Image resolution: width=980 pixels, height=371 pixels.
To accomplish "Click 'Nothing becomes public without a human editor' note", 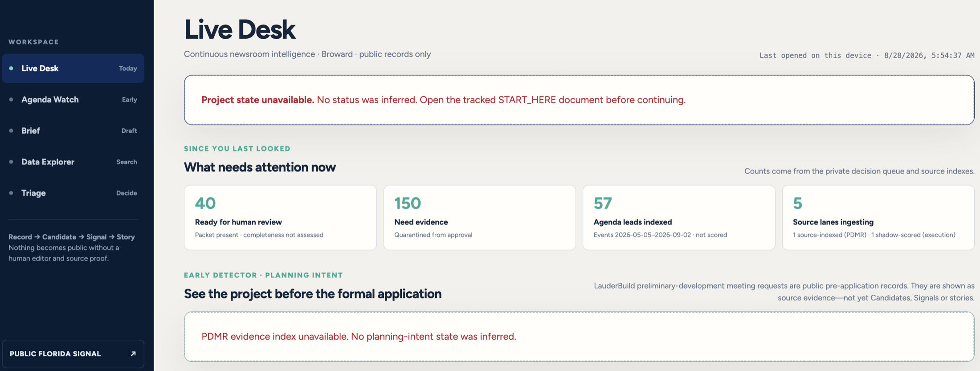I will 64,253.
